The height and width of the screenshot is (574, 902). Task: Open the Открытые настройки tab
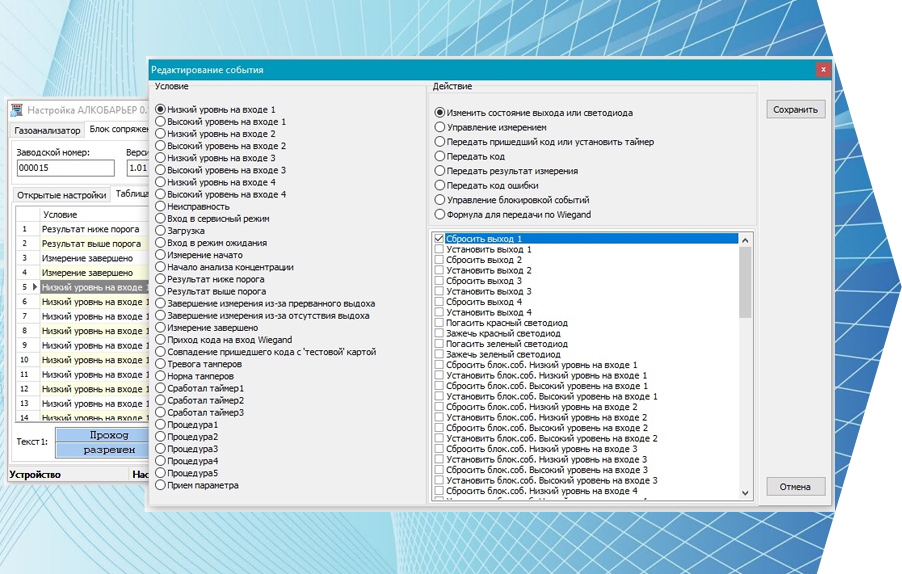pyautogui.click(x=62, y=195)
